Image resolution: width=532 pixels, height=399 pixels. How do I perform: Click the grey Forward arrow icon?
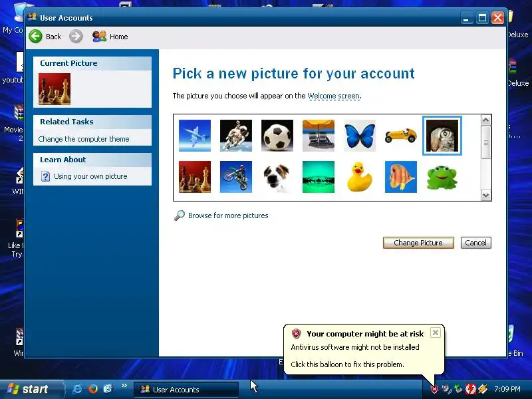76,37
